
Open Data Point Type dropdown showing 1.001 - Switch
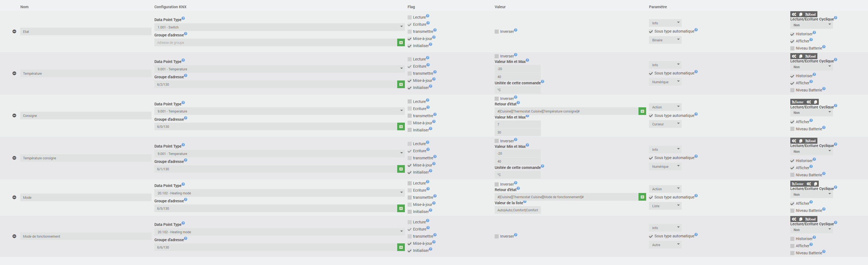click(279, 27)
